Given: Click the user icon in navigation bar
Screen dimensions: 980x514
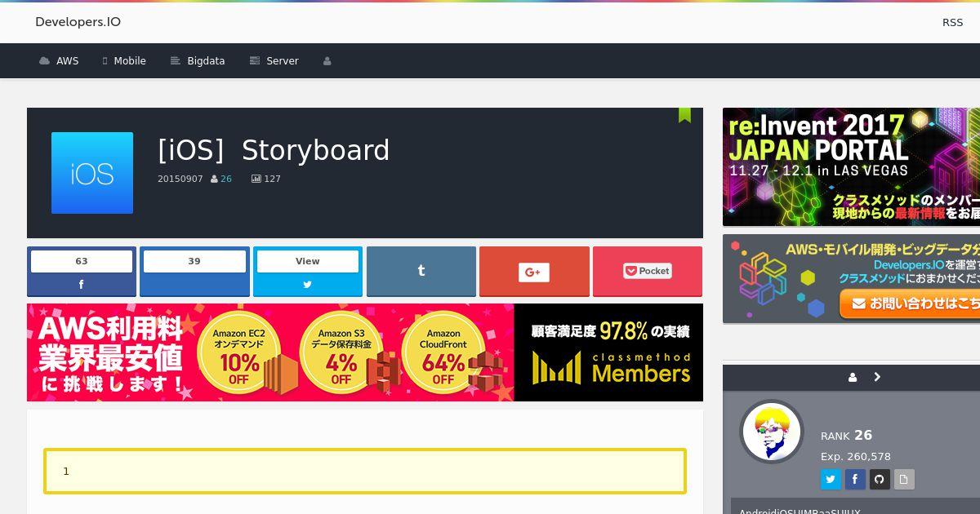Looking at the screenshot, I should click(x=327, y=61).
